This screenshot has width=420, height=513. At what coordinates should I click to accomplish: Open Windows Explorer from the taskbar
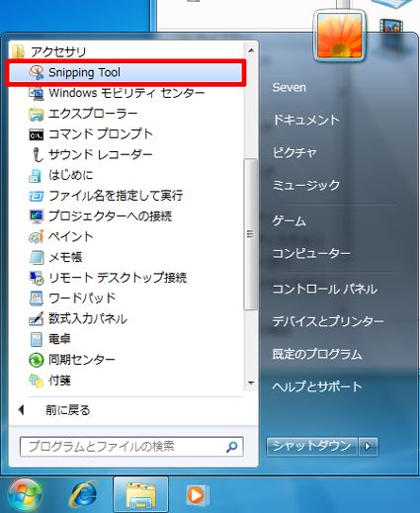(141, 494)
